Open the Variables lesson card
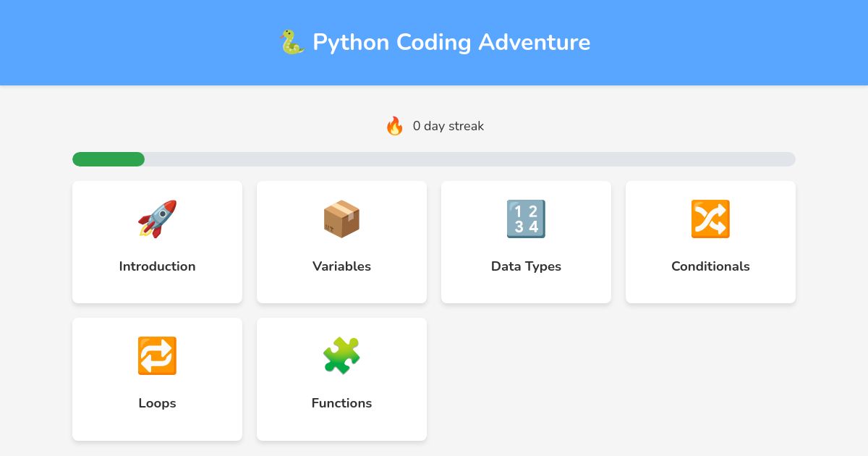868x456 pixels. [341, 242]
